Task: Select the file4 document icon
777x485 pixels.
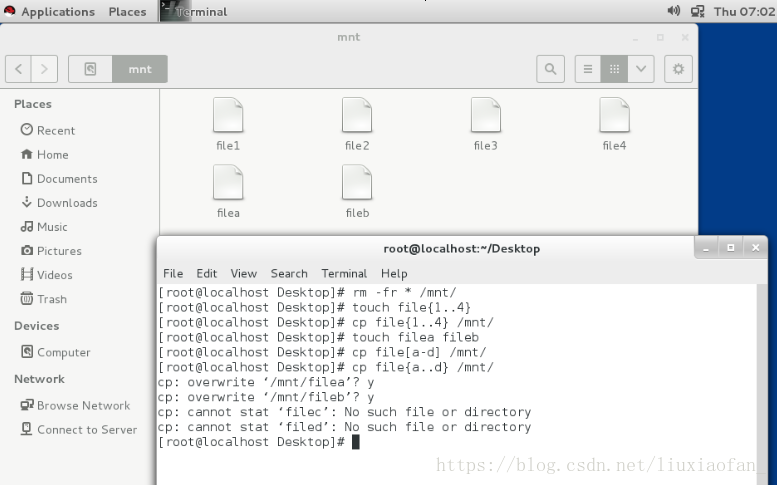Action: (614, 115)
